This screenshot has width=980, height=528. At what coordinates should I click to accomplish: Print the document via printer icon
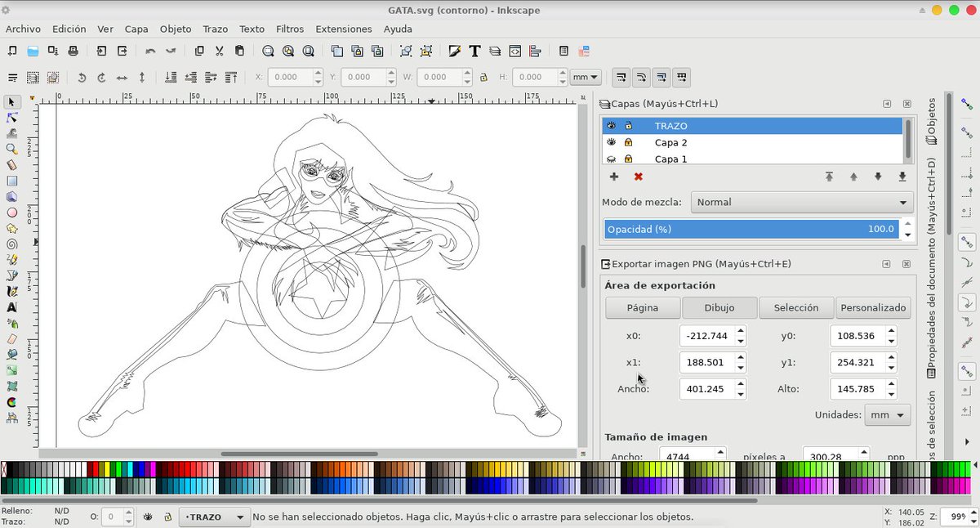[x=73, y=51]
